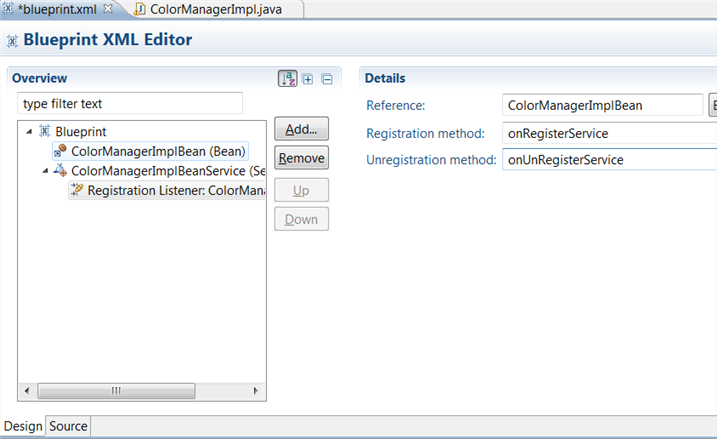Toggle alphabetical sort in Overview

tap(288, 78)
